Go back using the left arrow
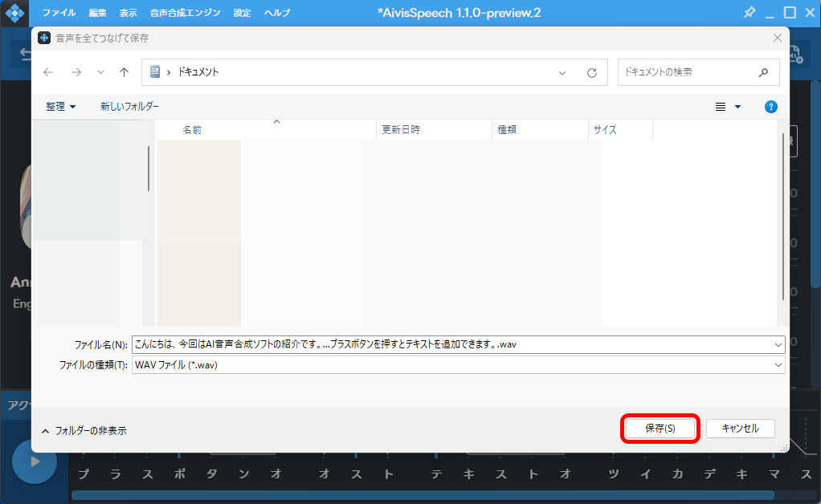This screenshot has width=821, height=504. tap(48, 72)
